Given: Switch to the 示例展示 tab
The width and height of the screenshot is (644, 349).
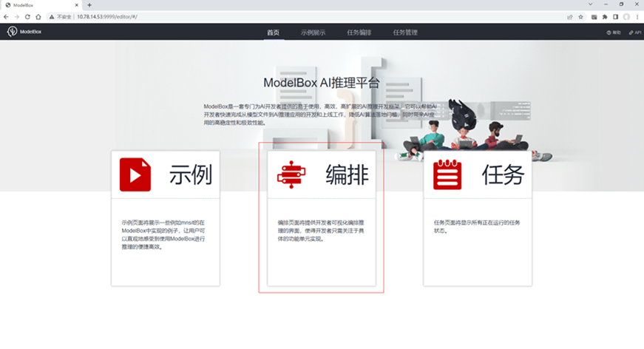Looking at the screenshot, I should pyautogui.click(x=313, y=33).
